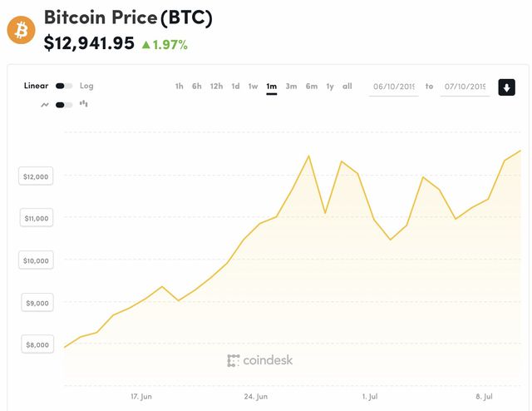
Task: Select the Log scale label
Action: (86, 86)
